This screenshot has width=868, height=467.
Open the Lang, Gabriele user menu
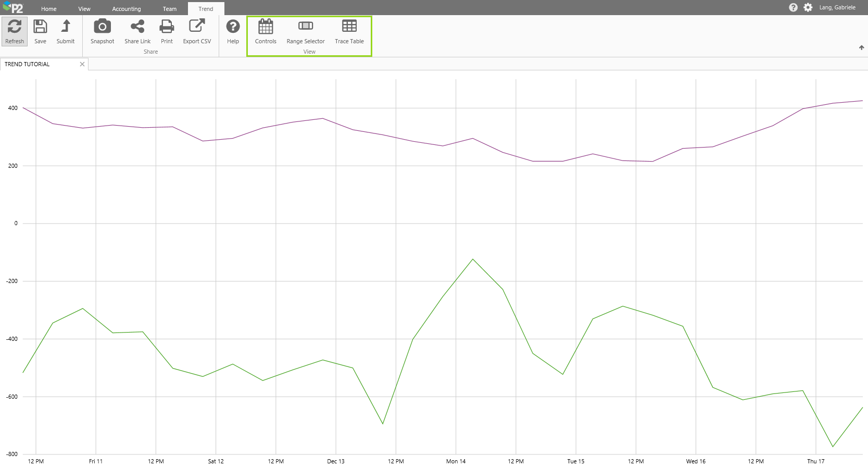(837, 7)
